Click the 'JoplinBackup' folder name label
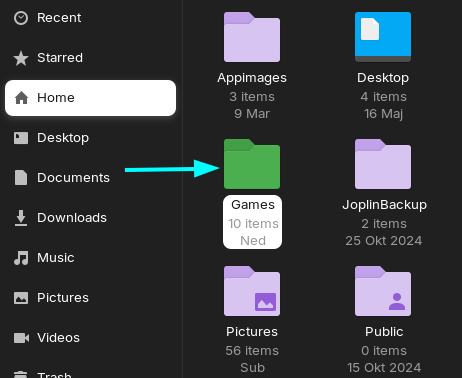Image resolution: width=462 pixels, height=378 pixels. (384, 205)
